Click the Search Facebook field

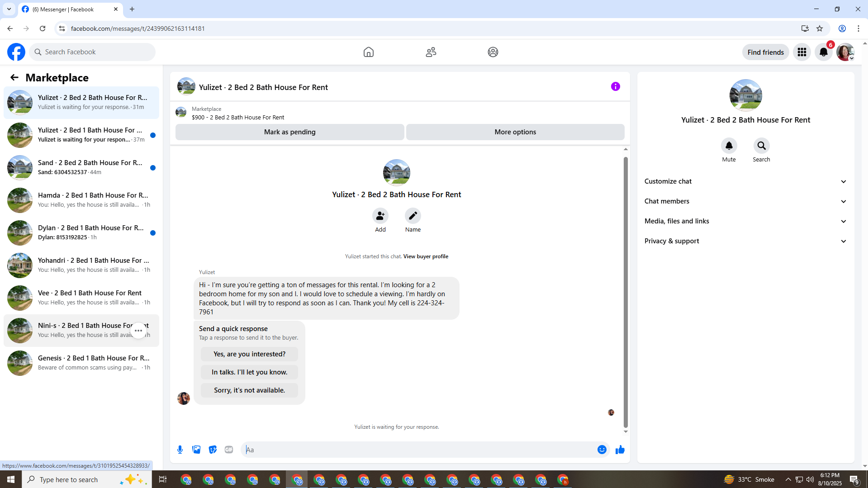click(92, 52)
